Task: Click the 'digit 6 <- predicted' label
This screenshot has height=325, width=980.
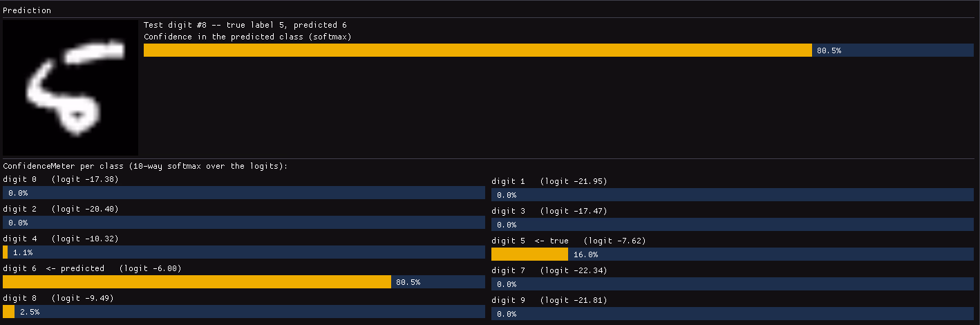Action: click(54, 268)
